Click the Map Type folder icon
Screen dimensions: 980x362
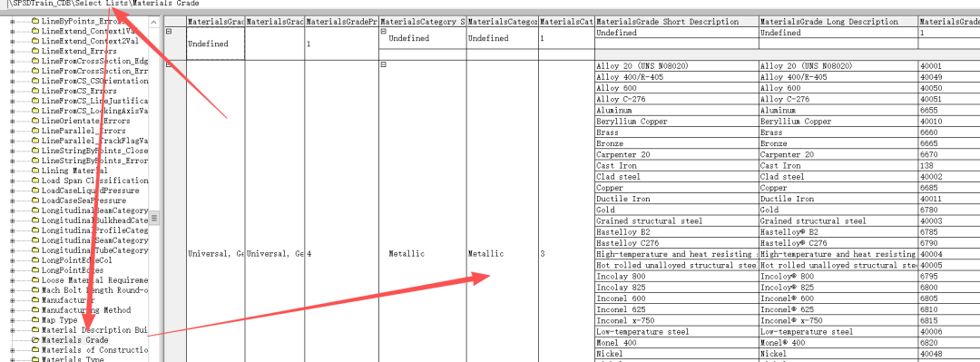coord(35,320)
